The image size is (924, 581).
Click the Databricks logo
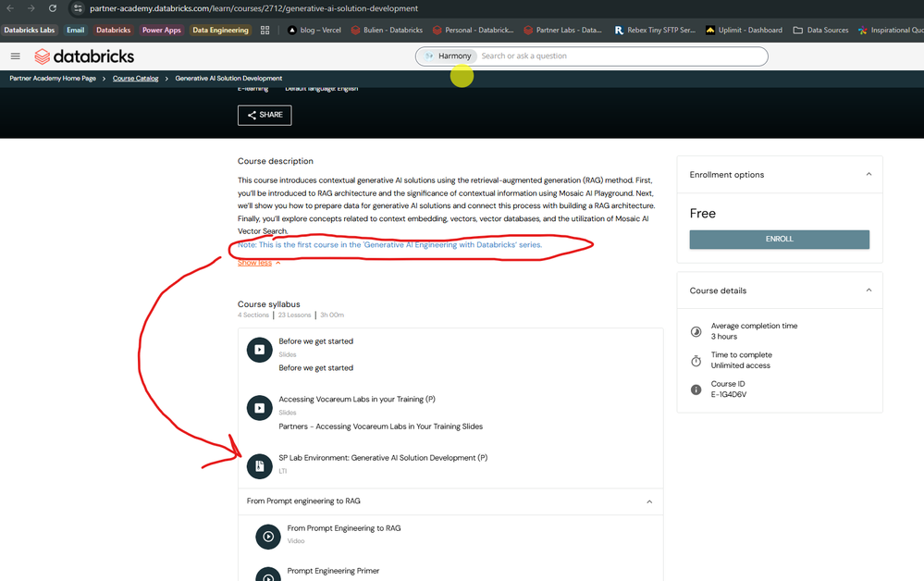84,56
